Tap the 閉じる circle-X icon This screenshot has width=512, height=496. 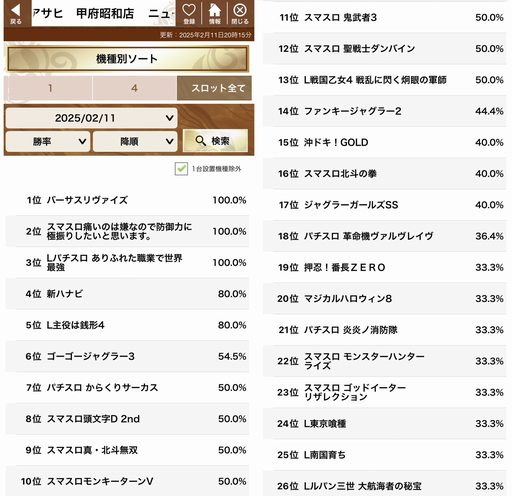tap(240, 13)
